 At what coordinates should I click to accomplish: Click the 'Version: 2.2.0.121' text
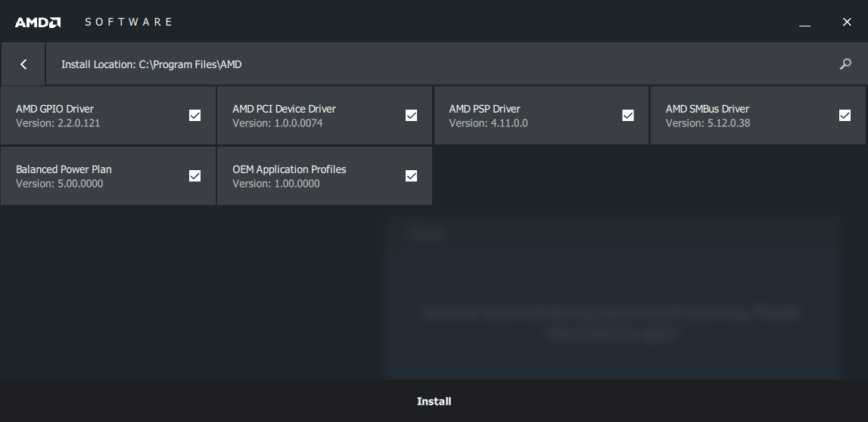(58, 123)
